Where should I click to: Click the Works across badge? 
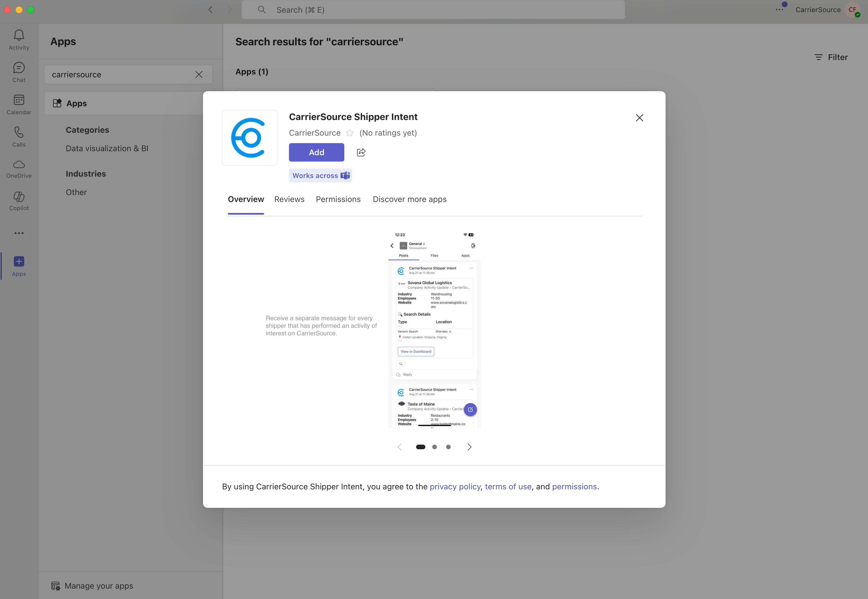[320, 175]
